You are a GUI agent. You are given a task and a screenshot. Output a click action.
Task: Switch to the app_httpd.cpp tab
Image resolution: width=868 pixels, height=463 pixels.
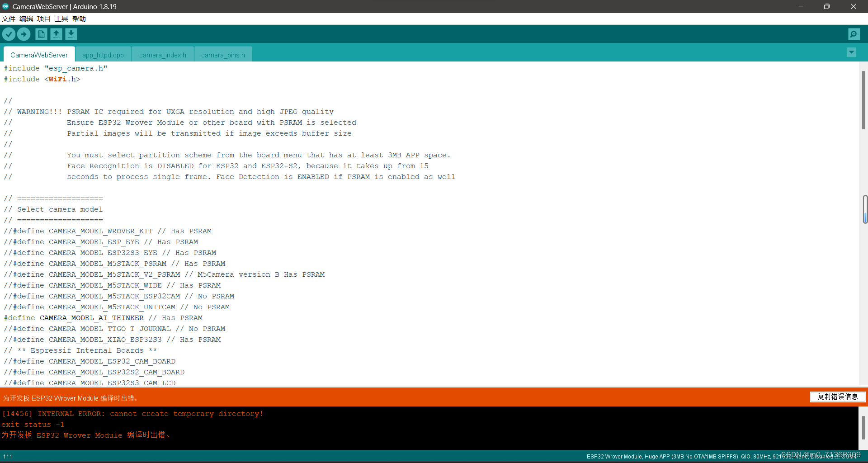pos(103,55)
